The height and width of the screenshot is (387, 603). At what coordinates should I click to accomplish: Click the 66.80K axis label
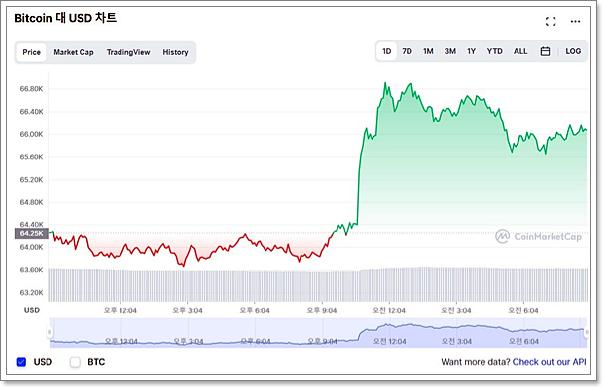pos(32,89)
